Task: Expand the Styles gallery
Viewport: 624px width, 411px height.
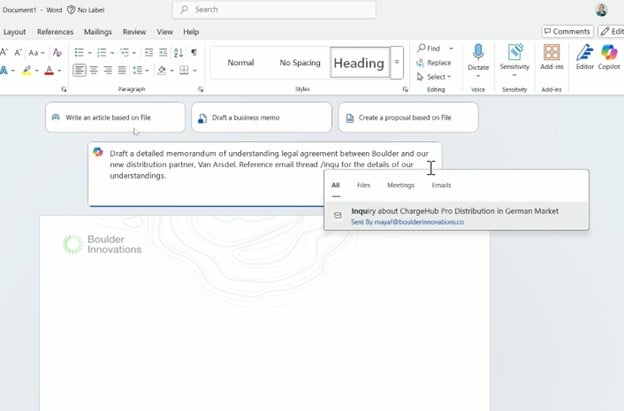Action: tap(397, 62)
